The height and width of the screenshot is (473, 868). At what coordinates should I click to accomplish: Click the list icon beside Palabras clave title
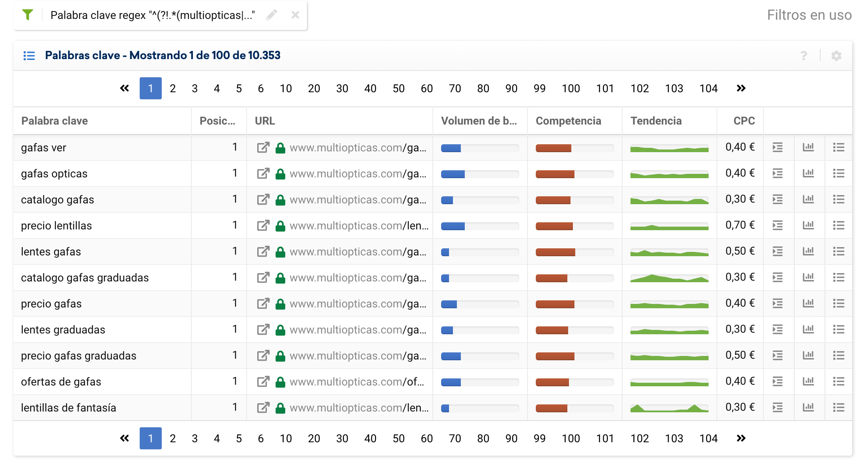click(x=29, y=56)
